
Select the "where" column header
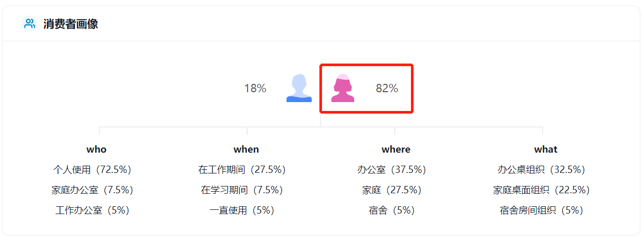click(396, 149)
